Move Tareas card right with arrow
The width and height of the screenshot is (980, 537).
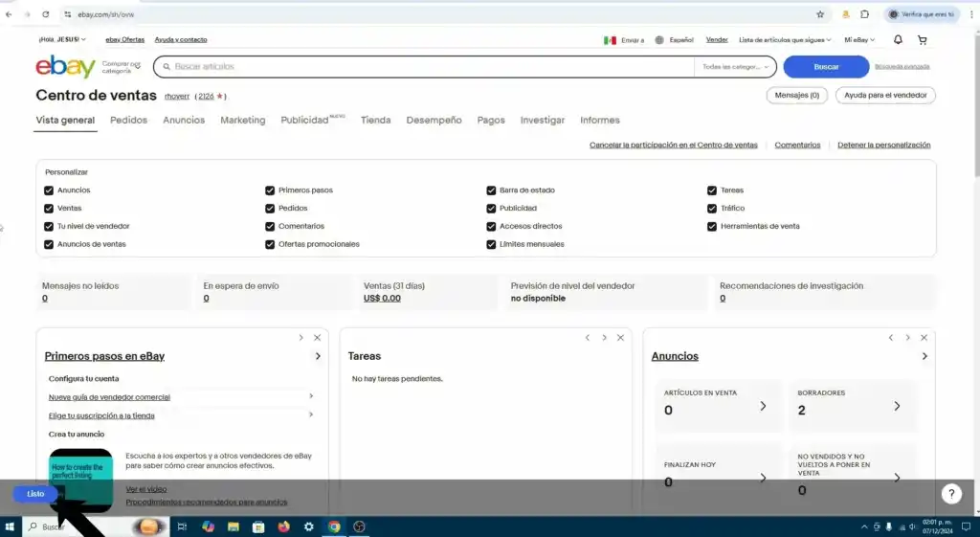point(604,338)
